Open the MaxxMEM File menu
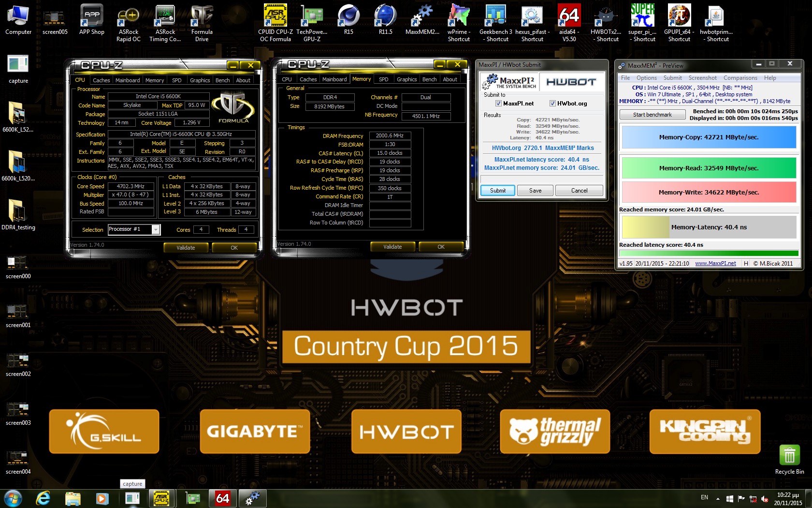The height and width of the screenshot is (508, 812). click(625, 78)
